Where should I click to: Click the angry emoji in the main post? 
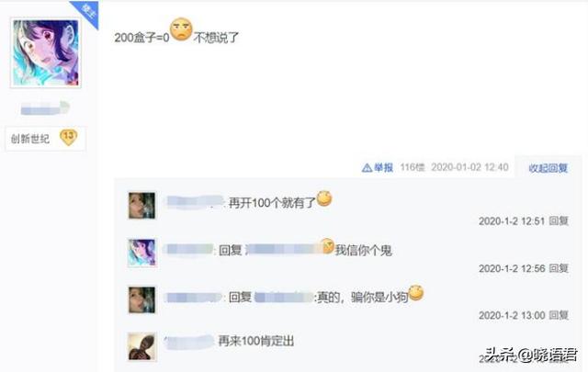[x=181, y=29]
